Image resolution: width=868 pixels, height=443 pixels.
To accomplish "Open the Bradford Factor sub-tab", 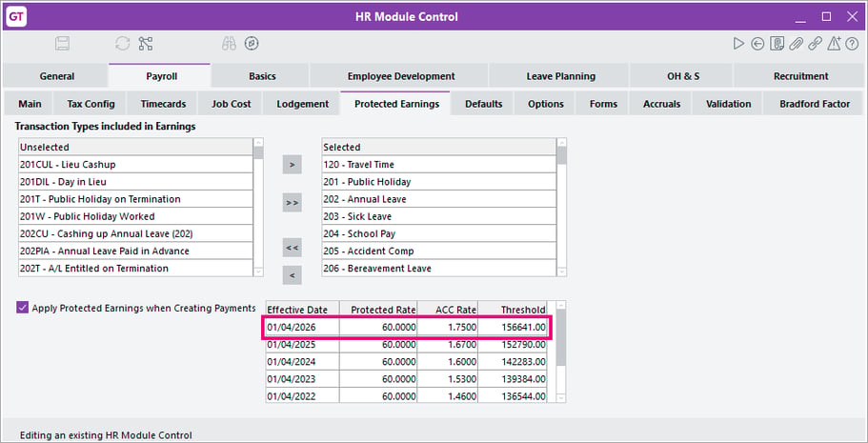I will pos(815,104).
